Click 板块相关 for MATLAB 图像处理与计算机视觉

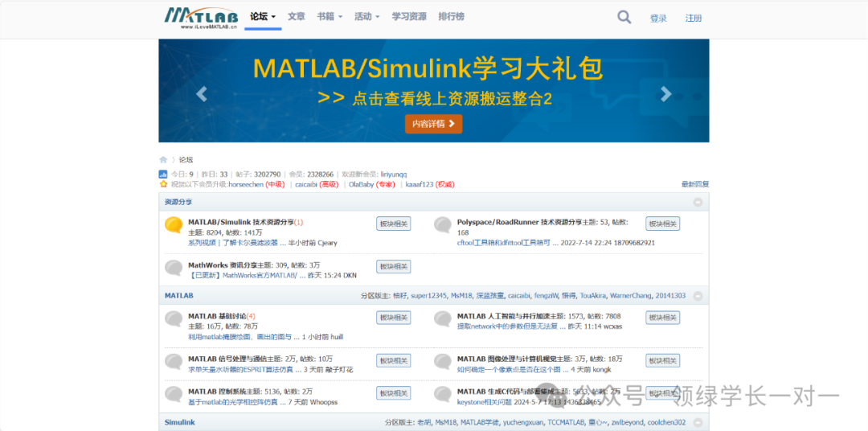662,360
